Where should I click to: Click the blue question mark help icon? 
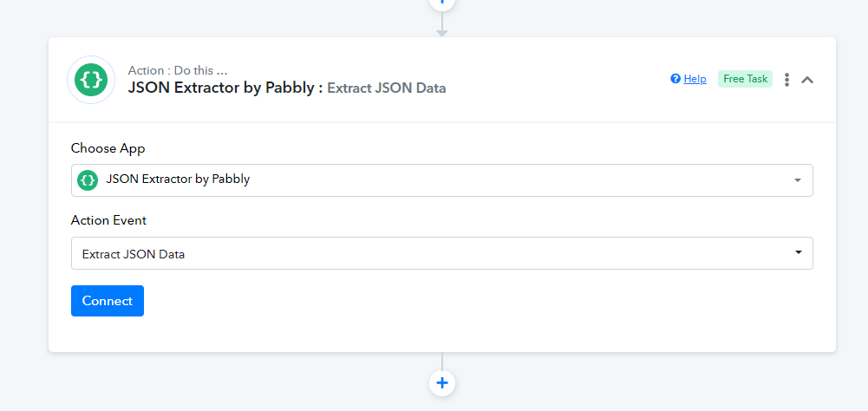point(675,79)
